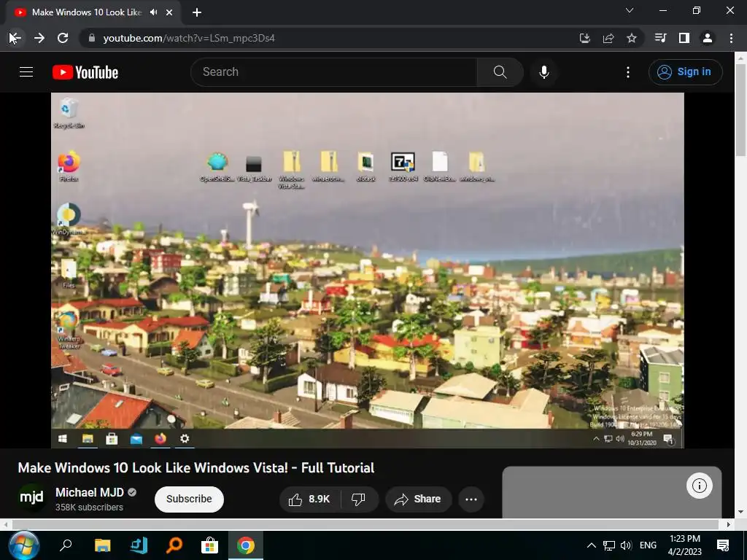Bookmark this page with the star
The width and height of the screenshot is (747, 560).
[x=632, y=38]
